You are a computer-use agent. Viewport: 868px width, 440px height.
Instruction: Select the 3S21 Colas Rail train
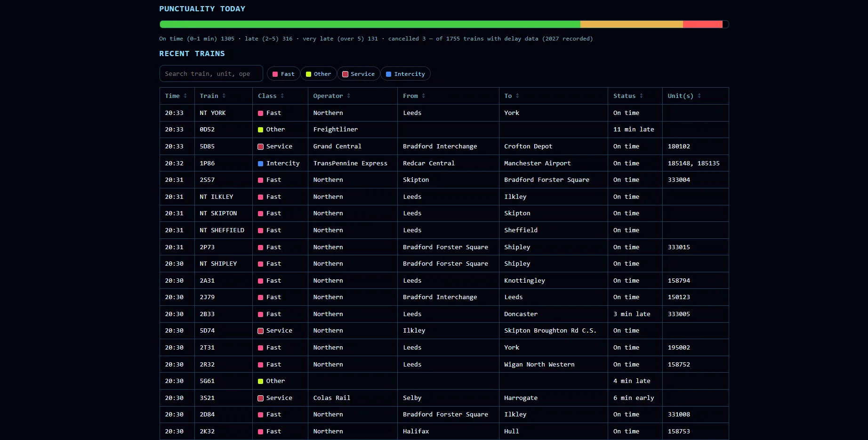[444, 398]
